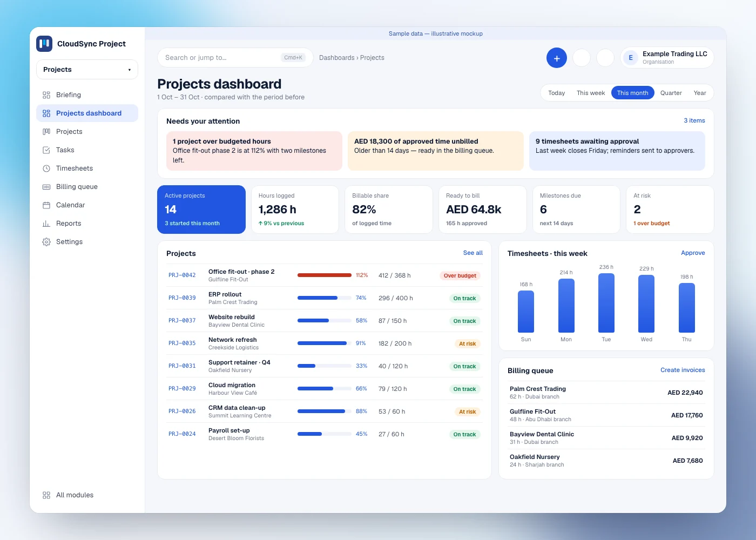Screen dimensions: 756x540
Task: Select Palm Crest Trading billing row
Action: point(606,393)
